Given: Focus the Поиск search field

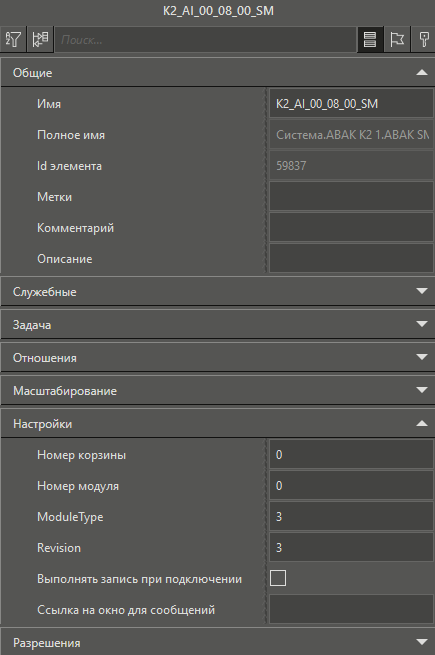Looking at the screenshot, I should (206, 40).
